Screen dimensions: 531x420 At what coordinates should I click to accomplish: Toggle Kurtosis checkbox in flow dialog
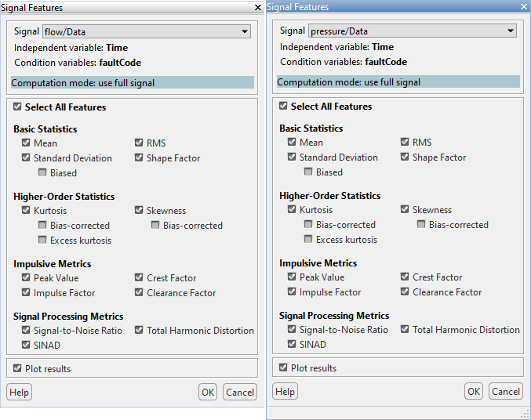pos(27,211)
